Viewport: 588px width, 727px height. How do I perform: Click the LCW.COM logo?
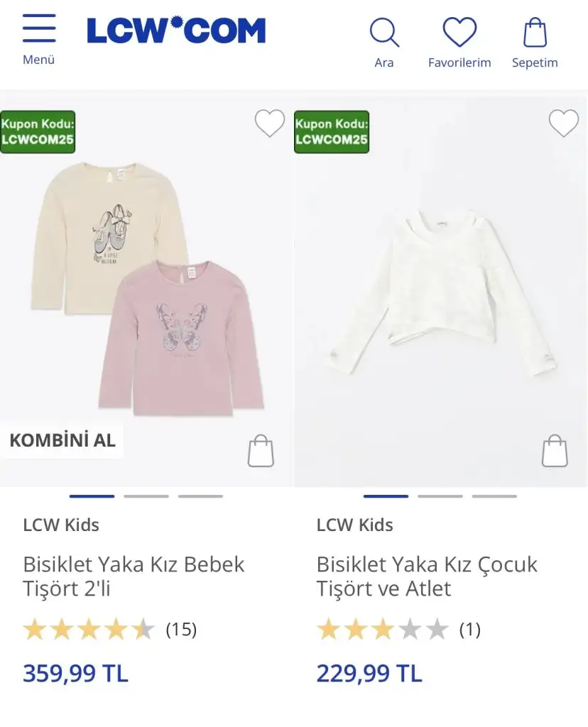[x=176, y=31]
